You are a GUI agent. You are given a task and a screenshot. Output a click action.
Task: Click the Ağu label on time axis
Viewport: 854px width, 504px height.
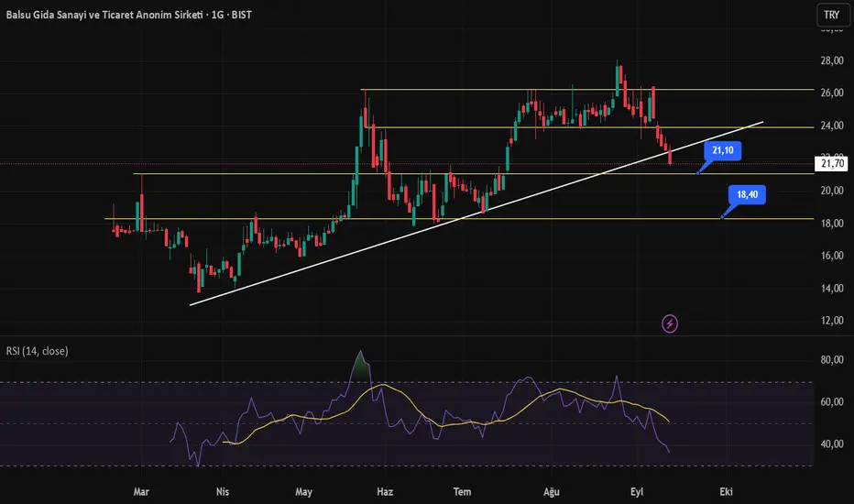(x=552, y=491)
